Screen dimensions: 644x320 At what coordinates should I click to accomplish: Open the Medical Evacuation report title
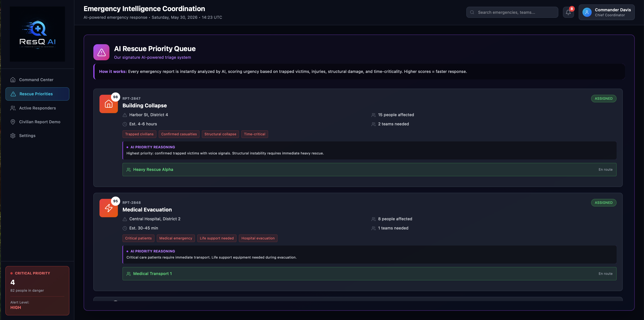click(147, 210)
